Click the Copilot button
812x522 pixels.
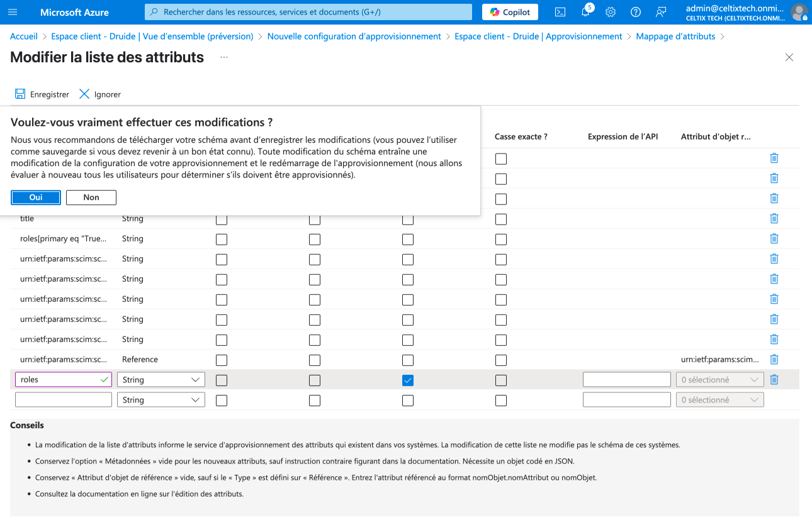click(x=510, y=12)
